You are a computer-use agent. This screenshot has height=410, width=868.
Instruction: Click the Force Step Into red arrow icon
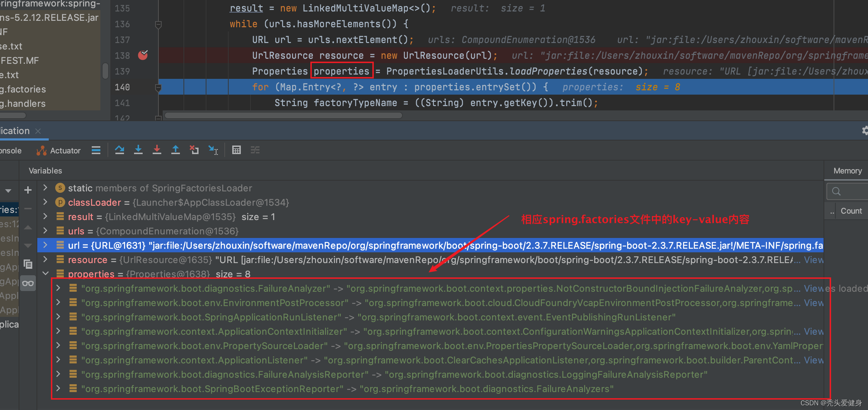(x=157, y=150)
